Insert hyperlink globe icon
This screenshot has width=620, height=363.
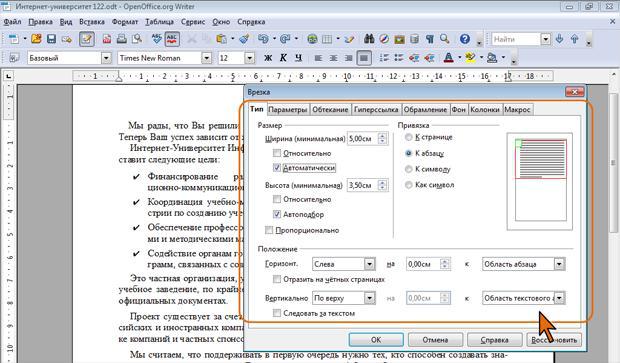click(312, 39)
